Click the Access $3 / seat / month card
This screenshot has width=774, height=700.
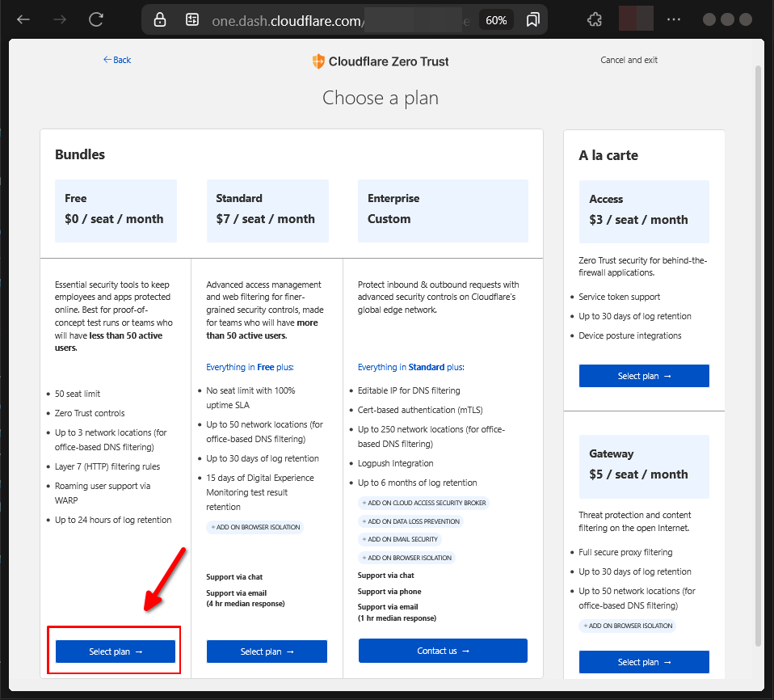644,212
